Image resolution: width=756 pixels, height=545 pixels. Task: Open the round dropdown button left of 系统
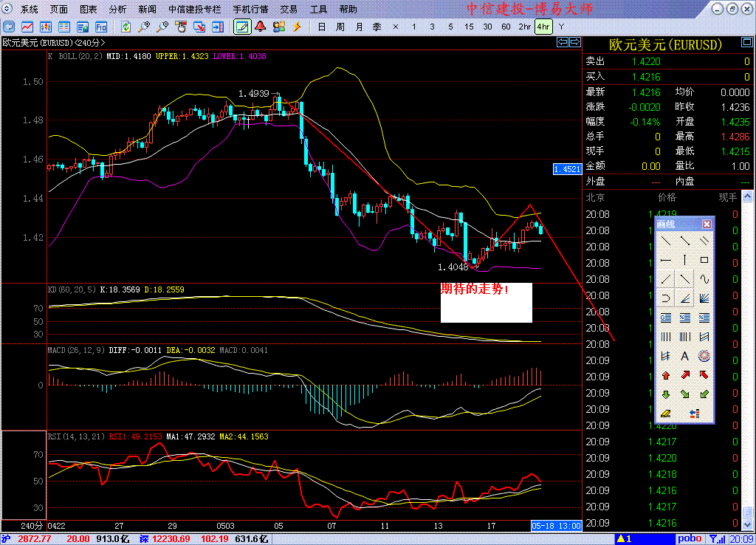[7, 9]
